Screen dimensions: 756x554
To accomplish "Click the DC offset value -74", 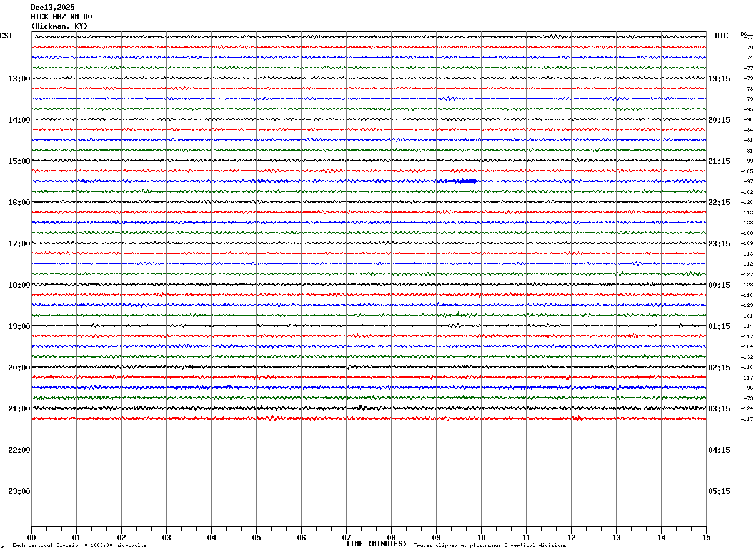I will (747, 58).
